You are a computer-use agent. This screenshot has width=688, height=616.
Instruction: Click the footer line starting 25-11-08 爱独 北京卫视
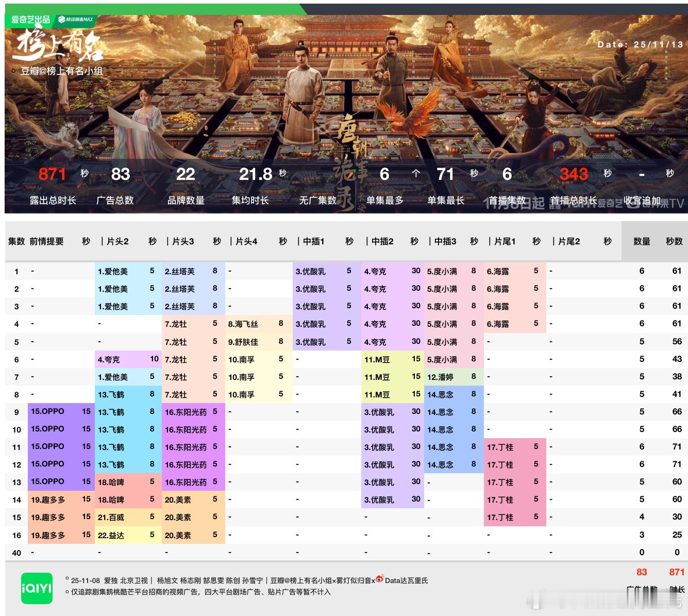249,580
